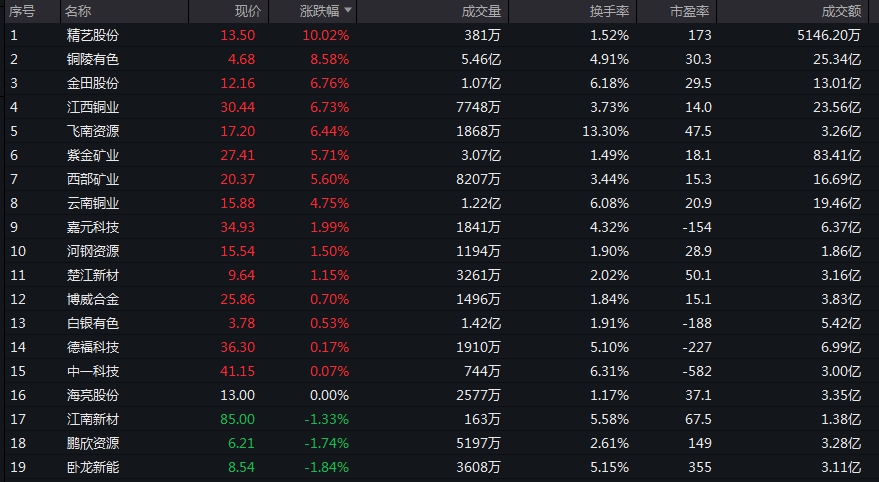The image size is (879, 482).
Task: Click turnover amount 83.41亿 of 紫金矿业
Action: point(837,155)
